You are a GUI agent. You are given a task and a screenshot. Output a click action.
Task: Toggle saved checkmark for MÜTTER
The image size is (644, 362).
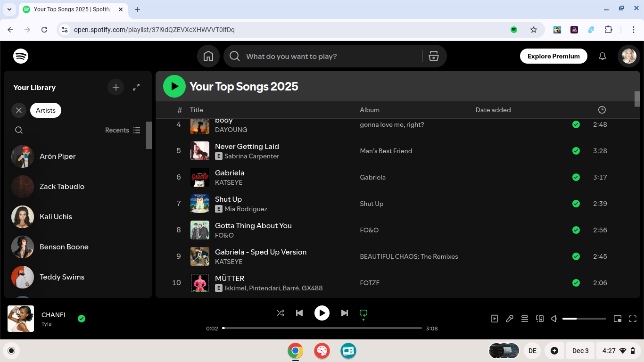click(x=576, y=283)
